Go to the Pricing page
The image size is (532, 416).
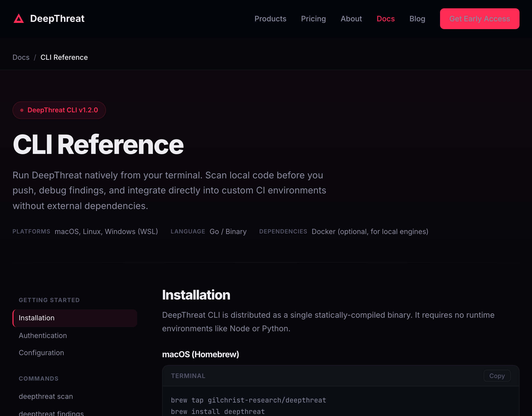[x=313, y=19]
